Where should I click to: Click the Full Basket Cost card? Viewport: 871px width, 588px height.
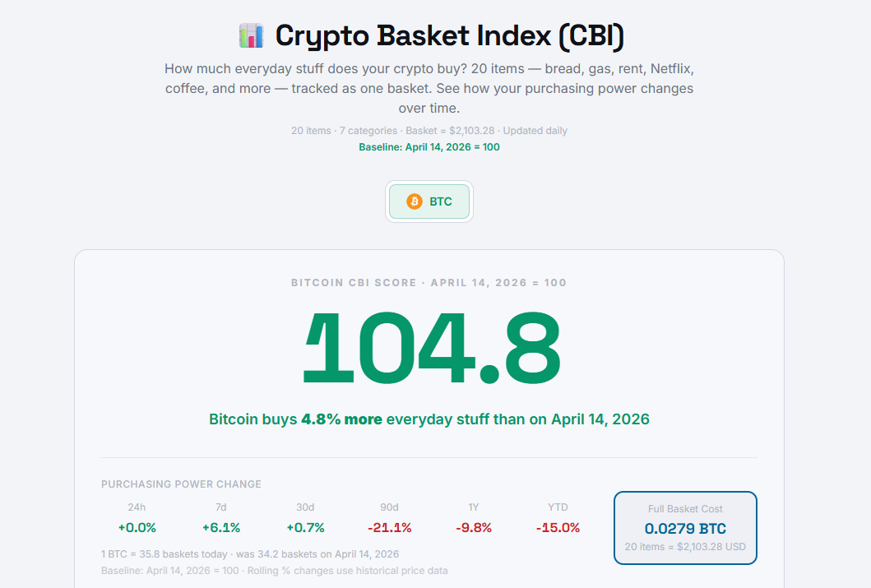point(685,526)
